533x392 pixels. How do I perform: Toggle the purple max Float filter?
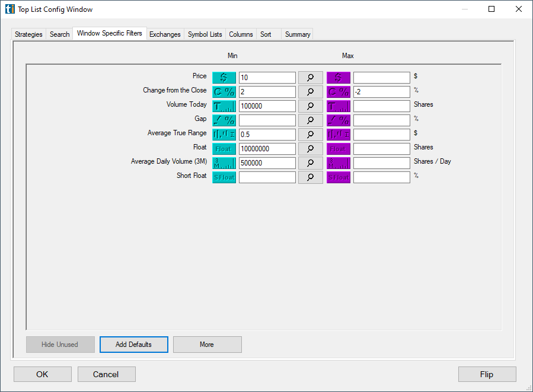[x=339, y=148]
